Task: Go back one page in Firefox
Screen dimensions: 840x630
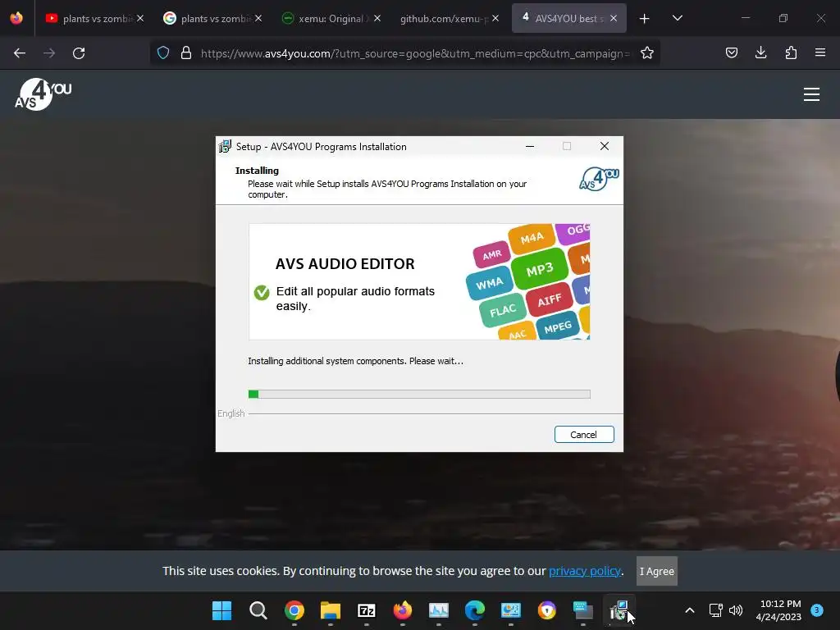Action: [x=20, y=53]
